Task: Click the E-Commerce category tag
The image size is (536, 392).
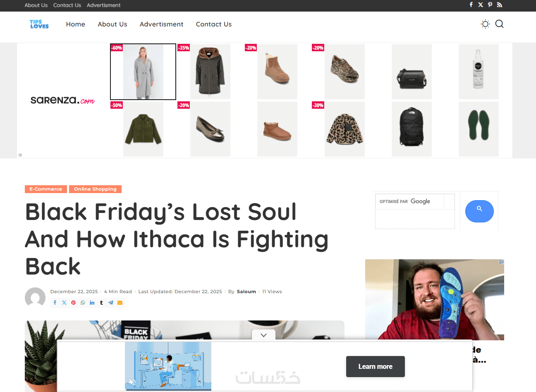Action: tap(45, 189)
